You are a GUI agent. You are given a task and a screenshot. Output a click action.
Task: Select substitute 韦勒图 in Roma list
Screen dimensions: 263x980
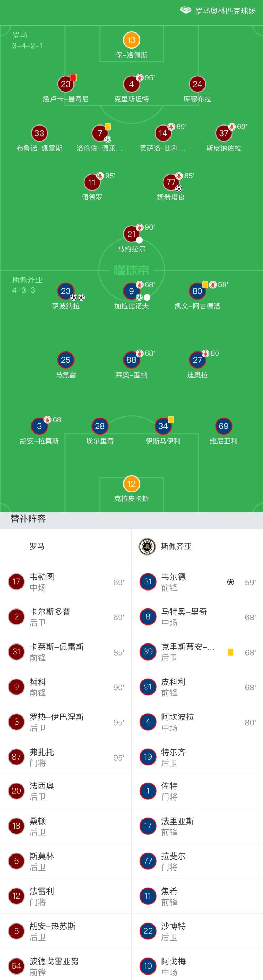click(65, 582)
